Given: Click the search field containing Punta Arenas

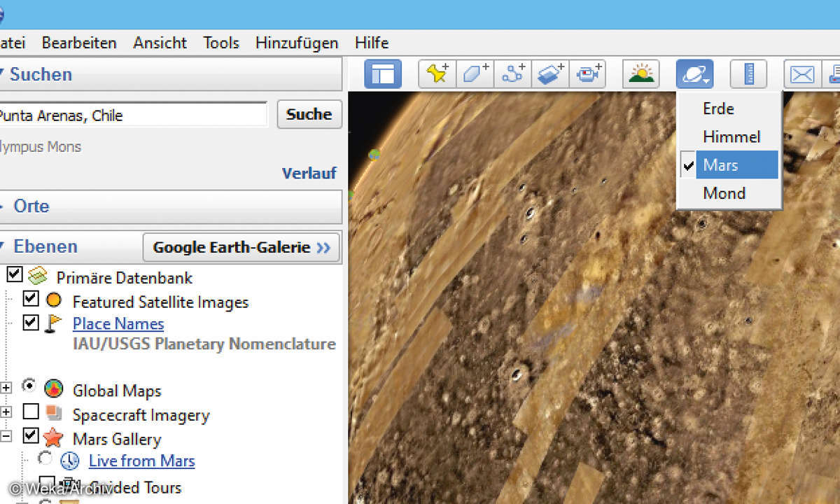Looking at the screenshot, I should pyautogui.click(x=133, y=115).
